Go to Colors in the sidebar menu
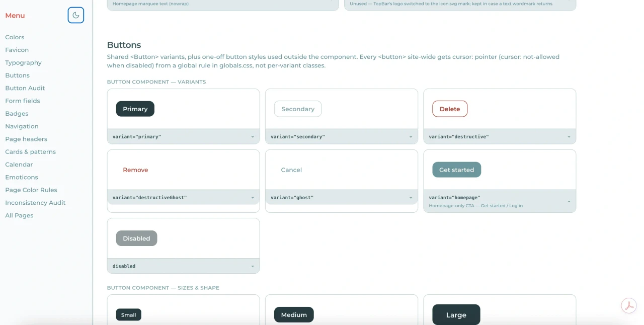Image resolution: width=644 pixels, height=325 pixels. [x=15, y=37]
